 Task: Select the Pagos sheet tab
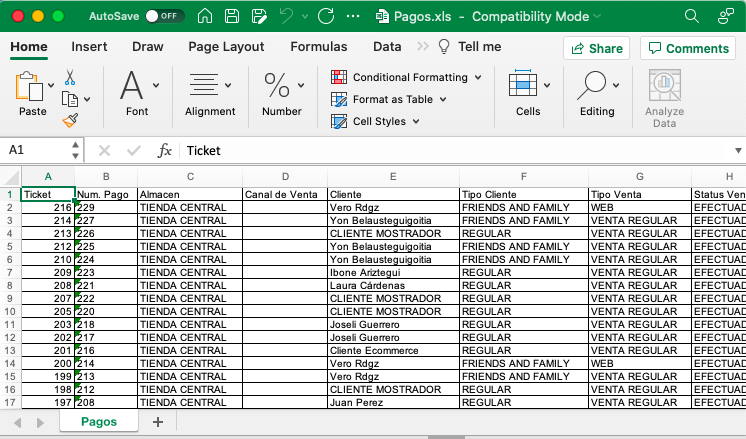pyautogui.click(x=99, y=422)
